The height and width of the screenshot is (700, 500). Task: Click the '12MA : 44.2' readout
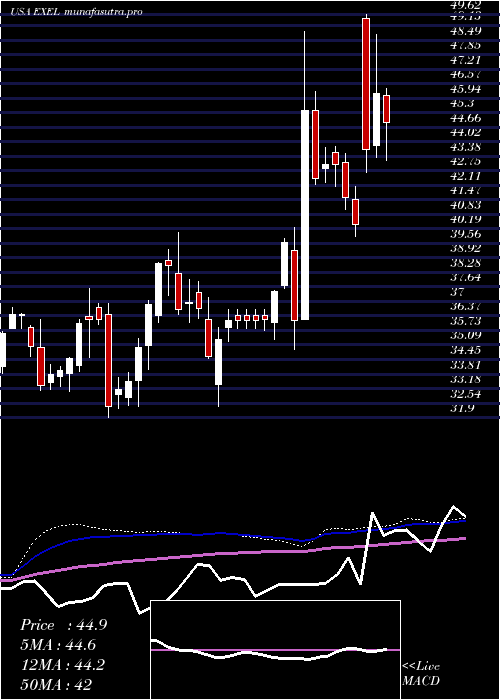(62, 665)
